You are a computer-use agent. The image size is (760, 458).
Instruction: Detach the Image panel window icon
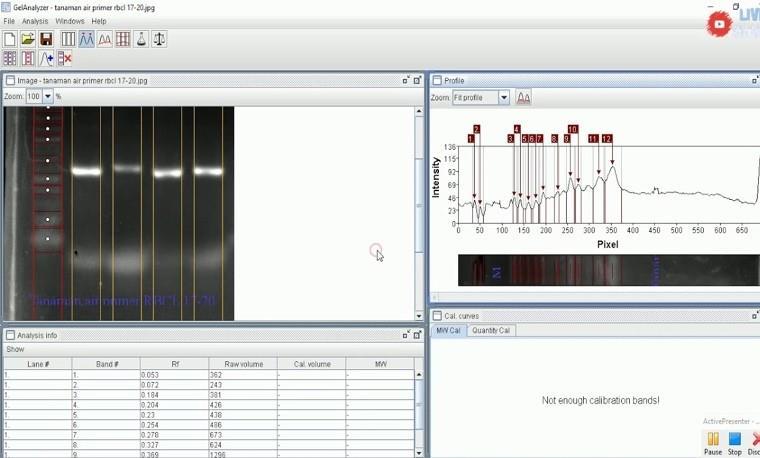tap(406, 80)
